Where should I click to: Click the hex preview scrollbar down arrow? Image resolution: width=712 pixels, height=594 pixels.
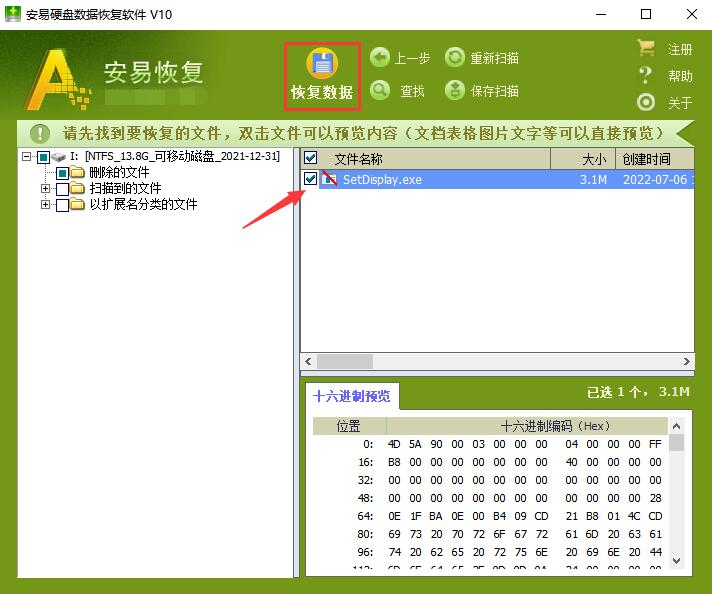pyautogui.click(x=677, y=561)
